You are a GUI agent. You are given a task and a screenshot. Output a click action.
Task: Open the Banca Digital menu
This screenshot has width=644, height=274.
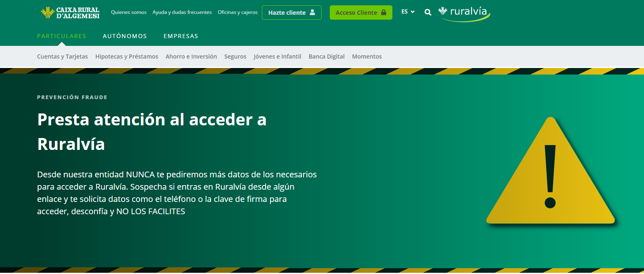pos(327,57)
